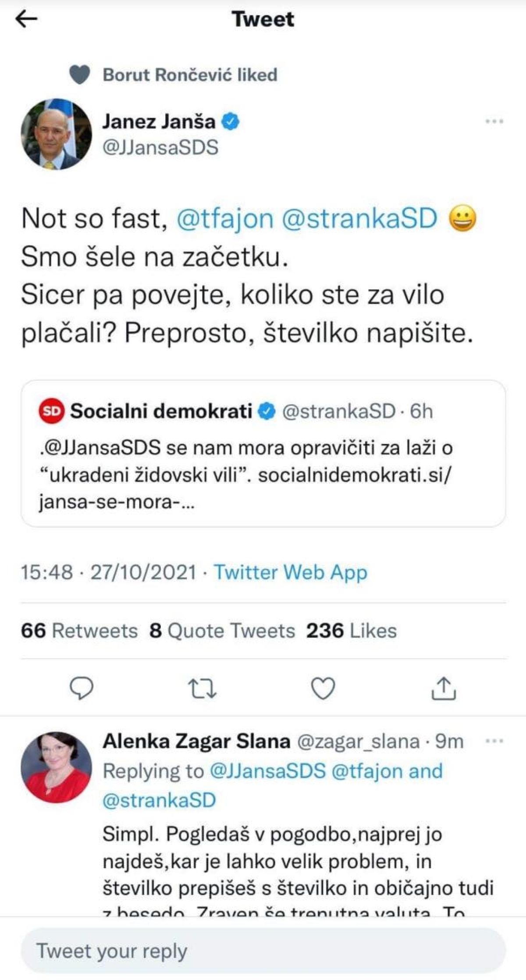The height and width of the screenshot is (980, 526).
Task: Open the @strankaSD mention in tweet text
Action: (x=359, y=218)
